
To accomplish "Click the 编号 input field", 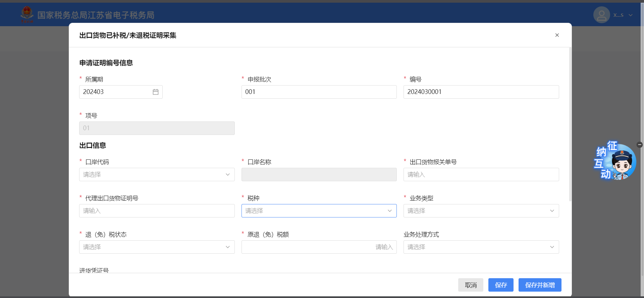I will coord(481,92).
